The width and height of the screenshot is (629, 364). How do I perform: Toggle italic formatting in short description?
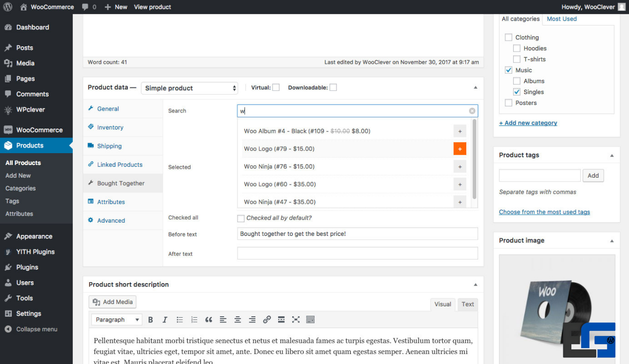pyautogui.click(x=165, y=320)
